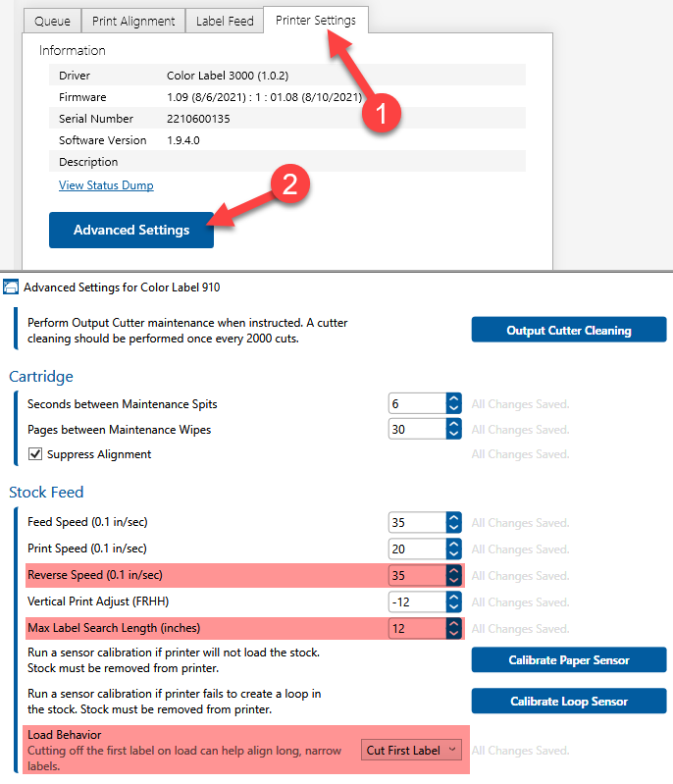
Task: Click the Feed Speed spinner arrows
Action: pos(453,522)
